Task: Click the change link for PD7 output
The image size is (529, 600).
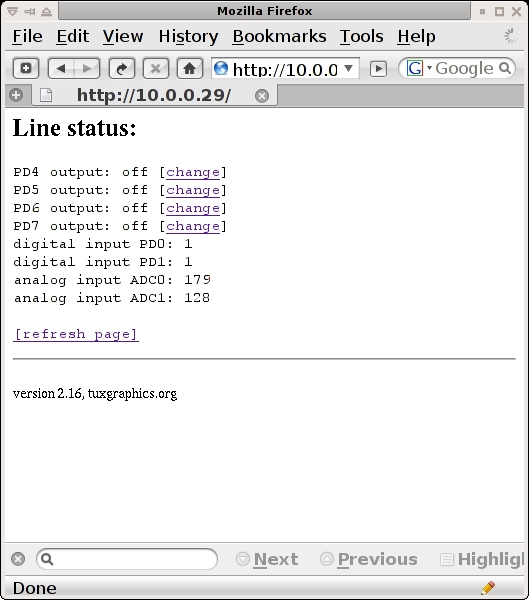Action: [x=193, y=226]
